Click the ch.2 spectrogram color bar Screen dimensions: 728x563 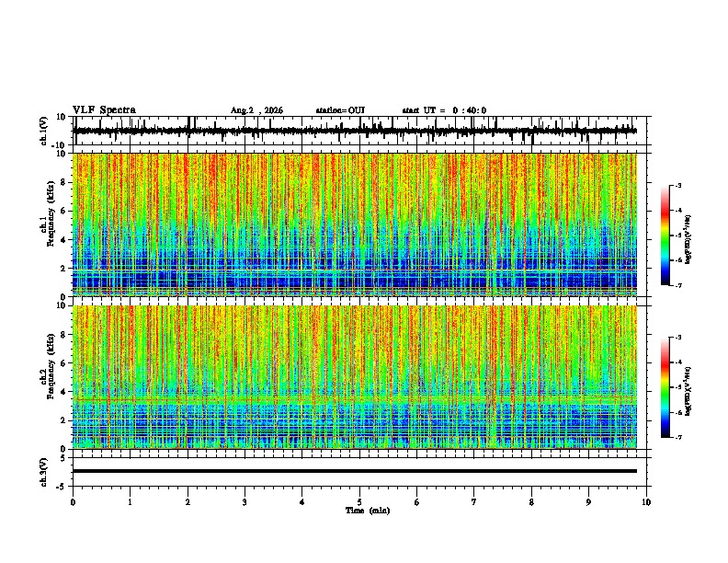click(x=665, y=387)
